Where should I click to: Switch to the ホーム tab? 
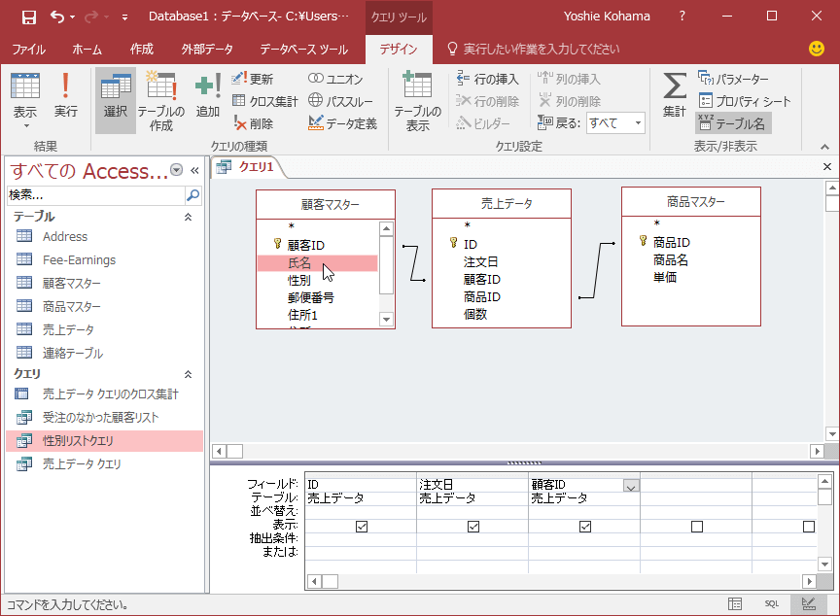[87, 50]
